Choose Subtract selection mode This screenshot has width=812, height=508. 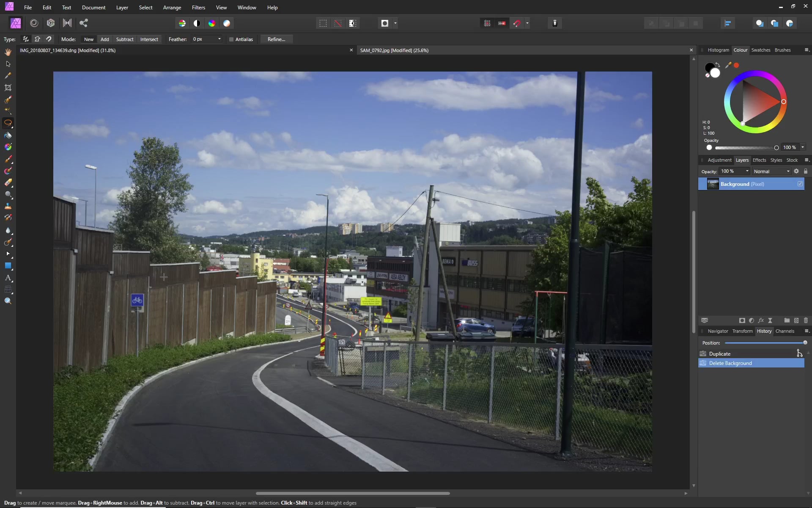[125, 39]
